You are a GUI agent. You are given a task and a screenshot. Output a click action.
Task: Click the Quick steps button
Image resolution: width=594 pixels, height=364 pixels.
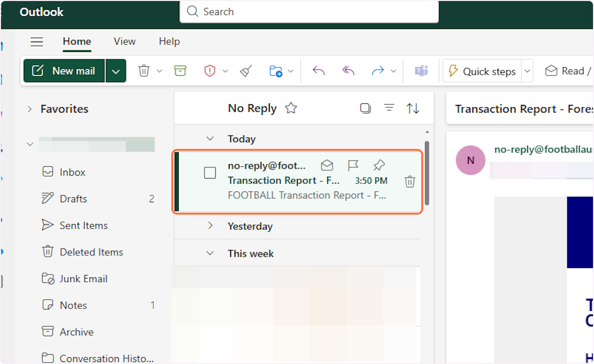click(x=482, y=71)
